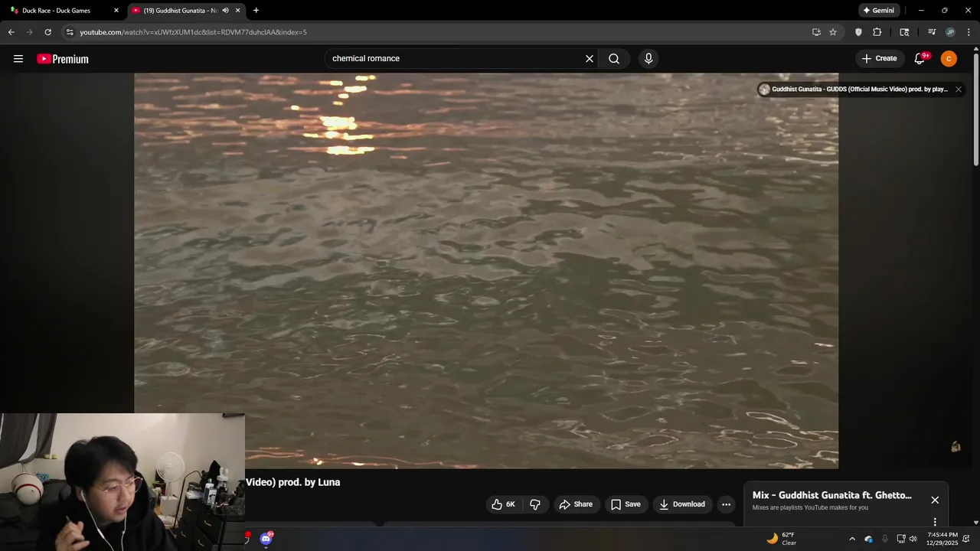
Task: Click the Create button
Action: (x=879, y=59)
